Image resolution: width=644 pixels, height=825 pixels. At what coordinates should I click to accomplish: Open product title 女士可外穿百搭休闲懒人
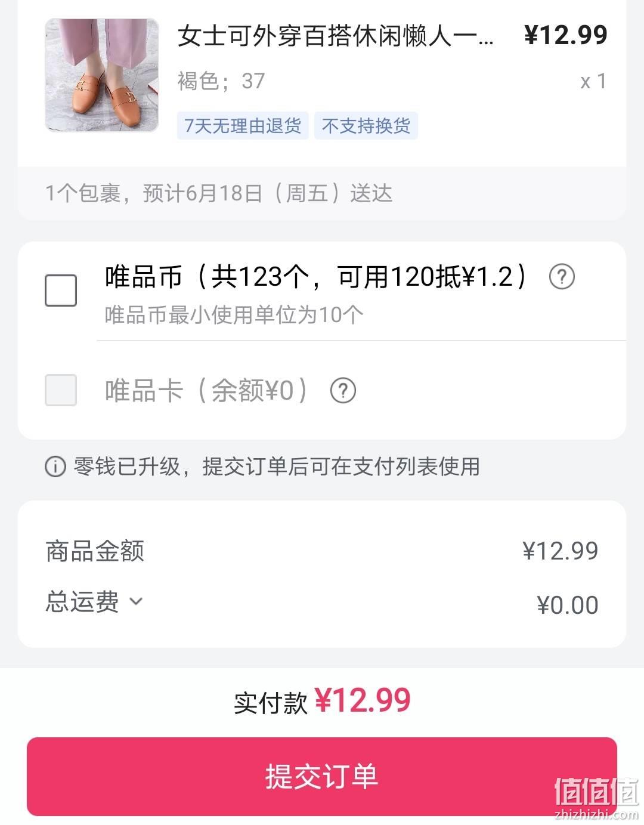336,36
